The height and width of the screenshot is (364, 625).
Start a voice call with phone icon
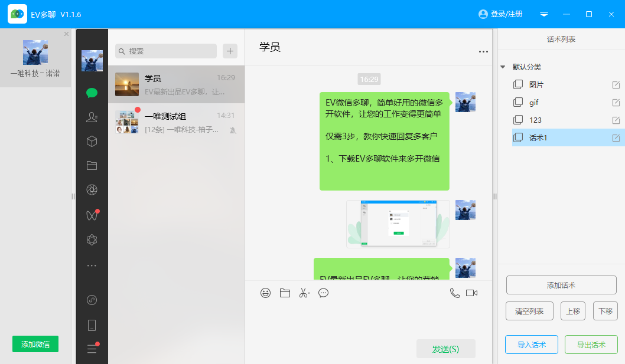pos(454,293)
